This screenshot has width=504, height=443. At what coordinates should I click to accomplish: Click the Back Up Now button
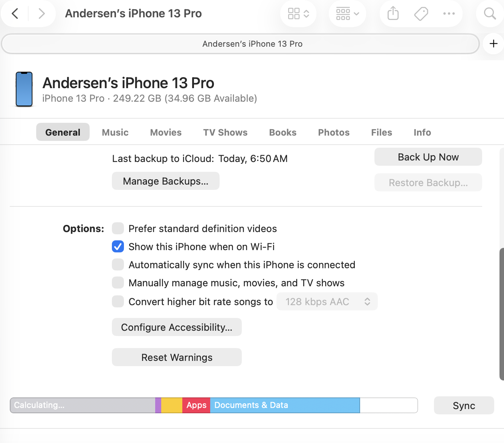click(x=428, y=157)
